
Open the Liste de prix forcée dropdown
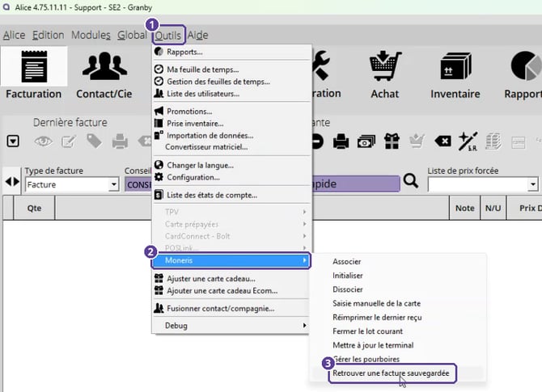pyautogui.click(x=533, y=184)
